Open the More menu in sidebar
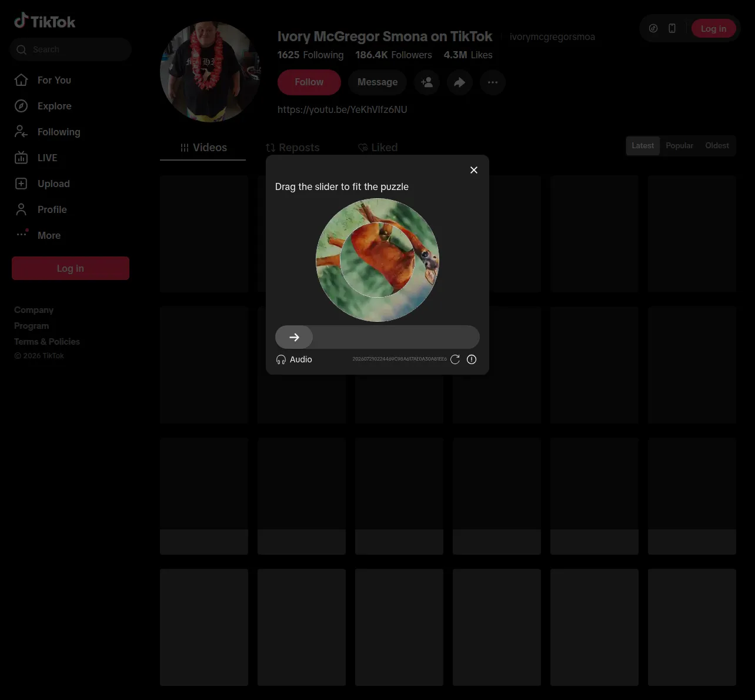This screenshot has height=700, width=755. (37, 235)
